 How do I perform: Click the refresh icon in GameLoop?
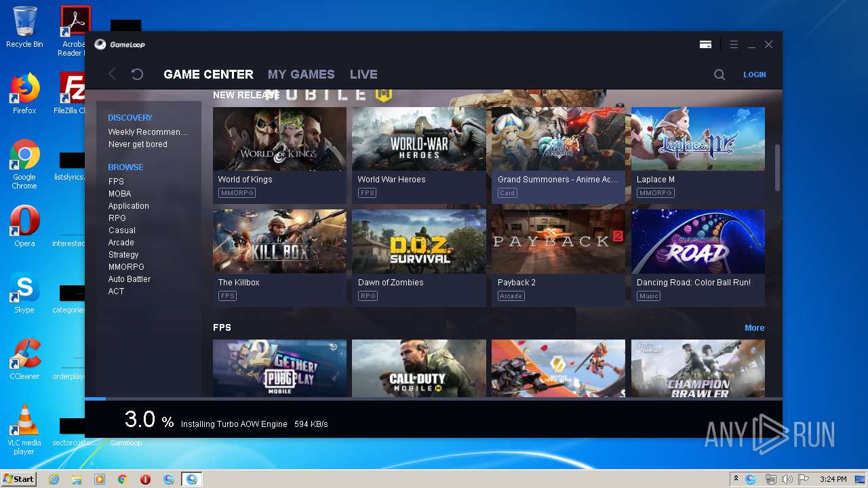137,74
